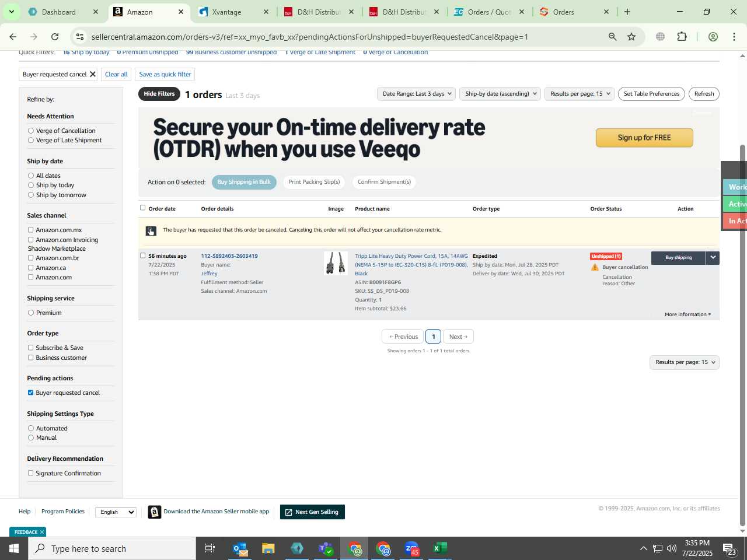This screenshot has height=560, width=747.
Task: Switch to Dashboard tab
Action: (x=63, y=12)
